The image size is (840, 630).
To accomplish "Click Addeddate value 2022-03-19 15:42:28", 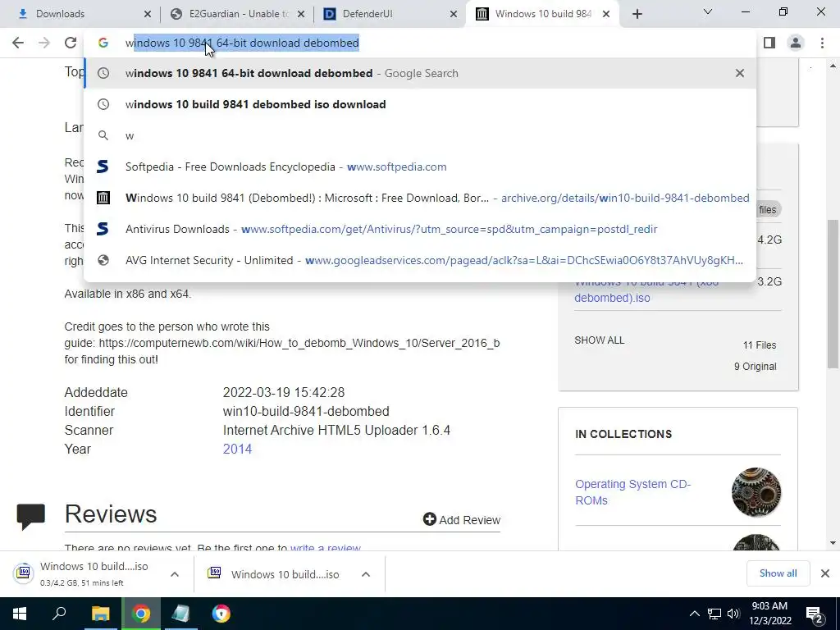I will (x=283, y=392).
